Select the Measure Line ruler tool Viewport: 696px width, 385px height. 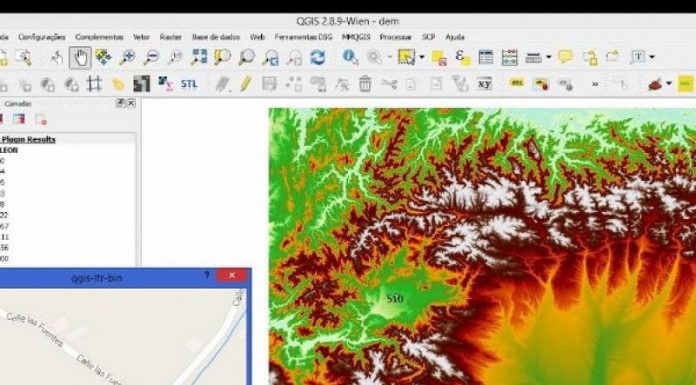pyautogui.click(x=534, y=57)
